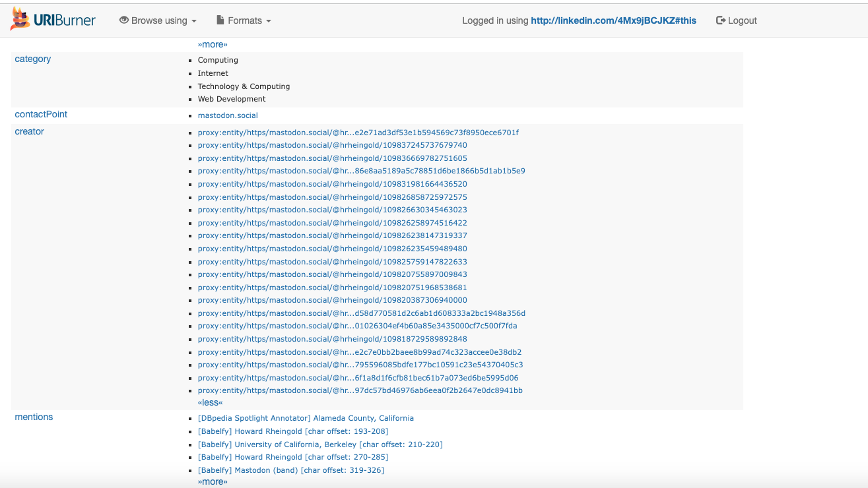This screenshot has height=488, width=868.
Task: Open creator link 109826238147319337
Action: pos(333,235)
